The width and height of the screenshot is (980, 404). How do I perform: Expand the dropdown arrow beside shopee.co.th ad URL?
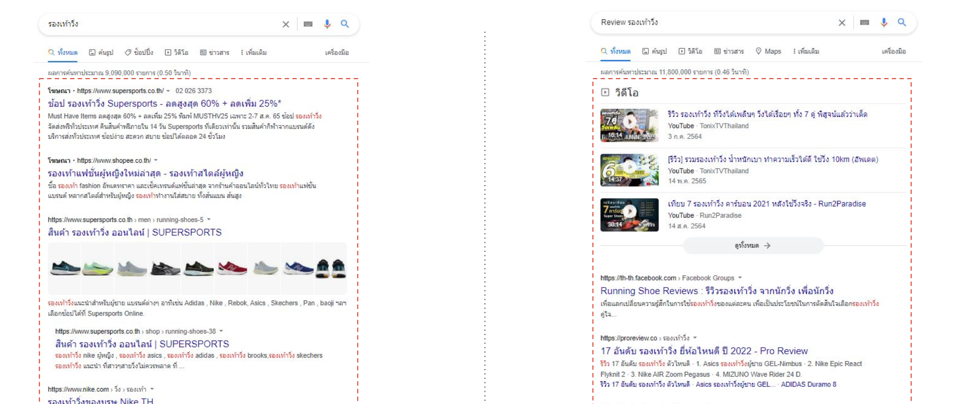coord(156,160)
